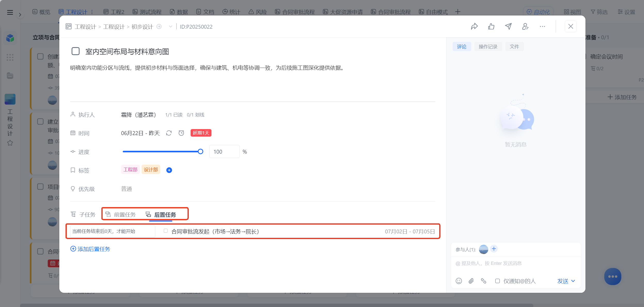
Task: Switch to the 前置任务 predecessor tasks tab
Action: point(121,215)
